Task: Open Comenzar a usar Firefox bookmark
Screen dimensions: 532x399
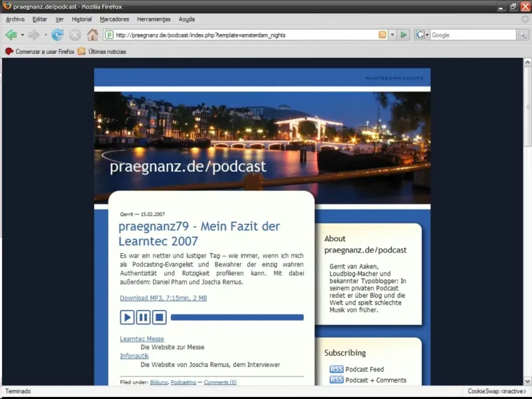Action: coord(40,52)
